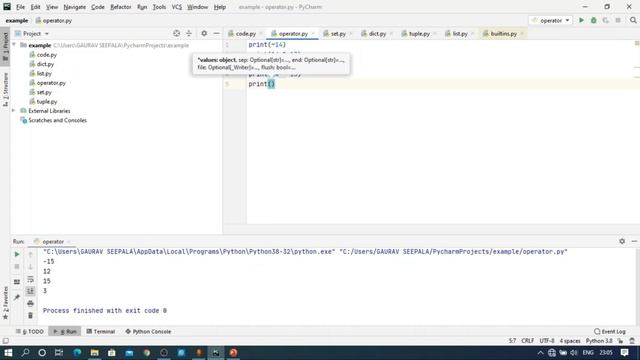Open the TODO tool window

click(x=30, y=331)
